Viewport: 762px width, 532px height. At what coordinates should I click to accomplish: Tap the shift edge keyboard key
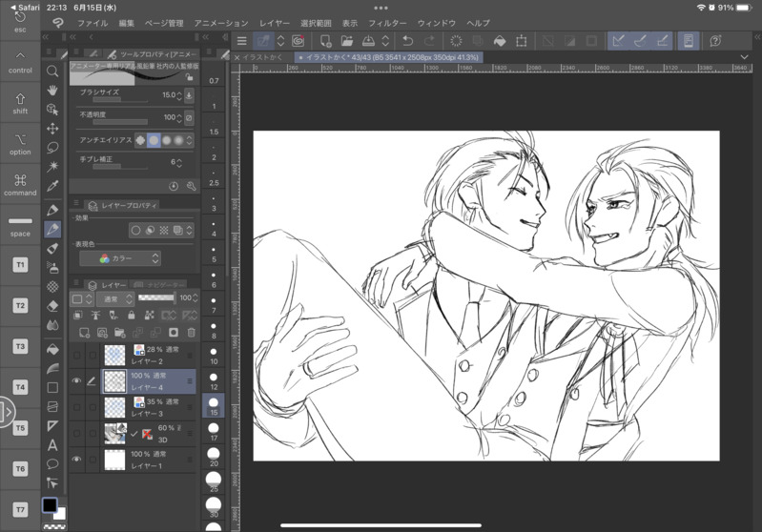tap(20, 103)
